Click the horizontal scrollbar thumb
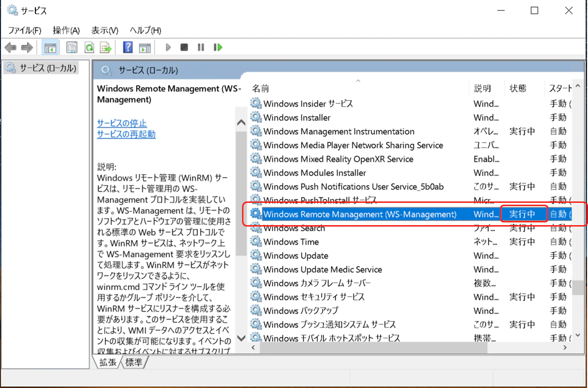 click(374, 348)
